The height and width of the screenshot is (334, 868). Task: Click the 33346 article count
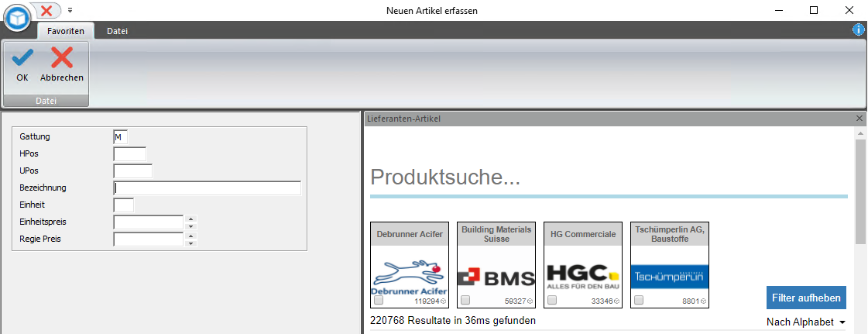(x=602, y=301)
